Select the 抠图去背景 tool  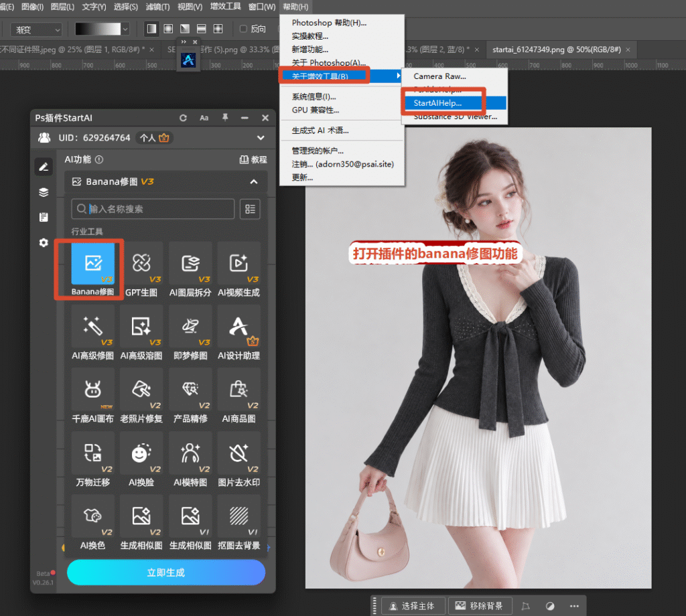239,516
